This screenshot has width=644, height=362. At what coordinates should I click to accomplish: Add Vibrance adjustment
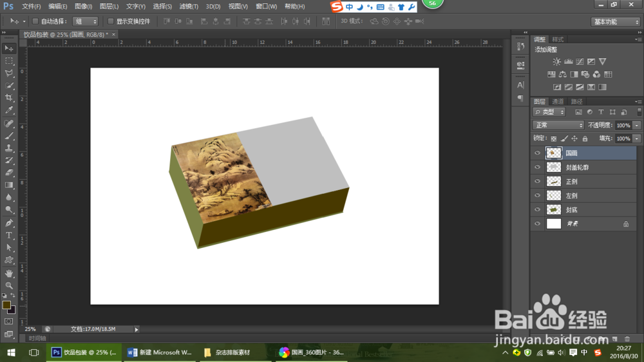[603, 62]
